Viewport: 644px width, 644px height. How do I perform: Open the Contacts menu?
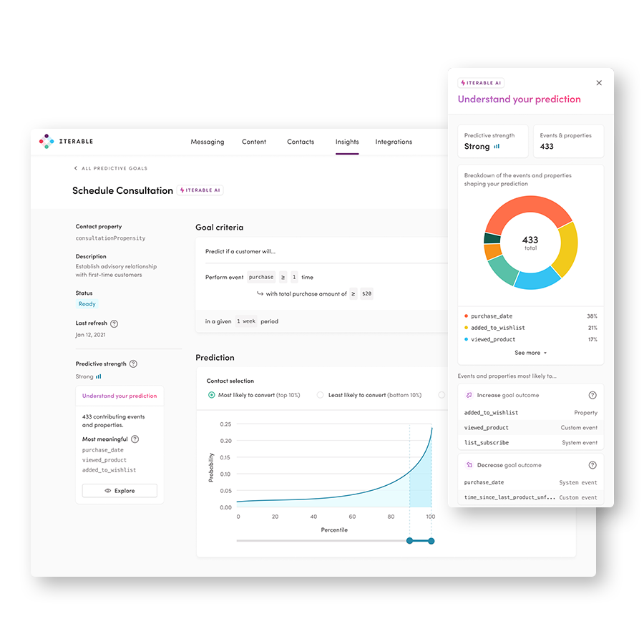pos(301,142)
